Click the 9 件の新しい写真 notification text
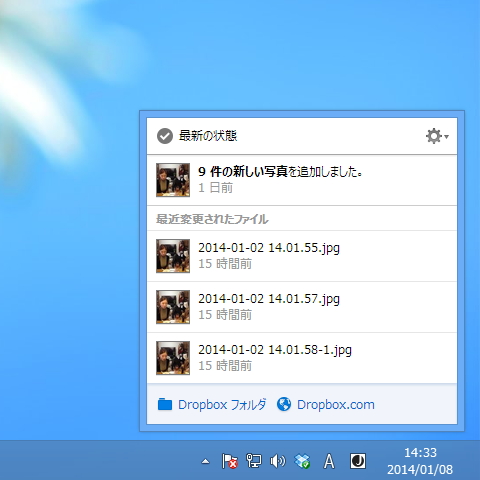 [x=280, y=172]
